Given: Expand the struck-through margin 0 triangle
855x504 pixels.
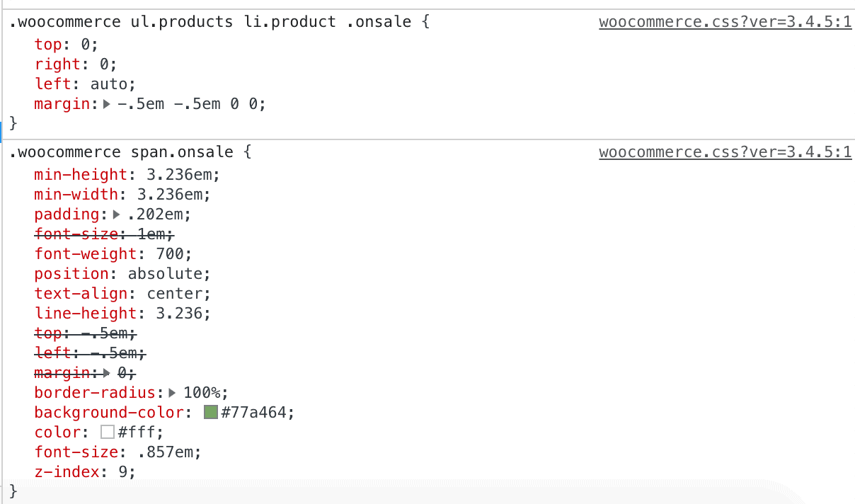Looking at the screenshot, I should (x=107, y=373).
